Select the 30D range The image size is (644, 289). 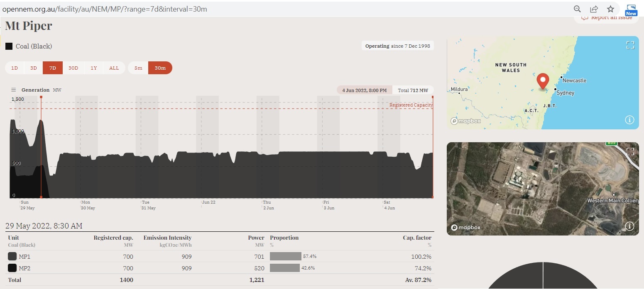coord(73,68)
